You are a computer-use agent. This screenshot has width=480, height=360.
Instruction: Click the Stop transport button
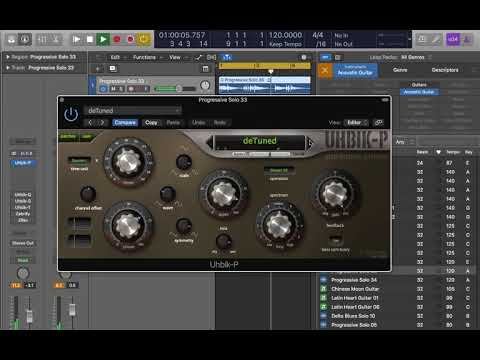[90, 39]
